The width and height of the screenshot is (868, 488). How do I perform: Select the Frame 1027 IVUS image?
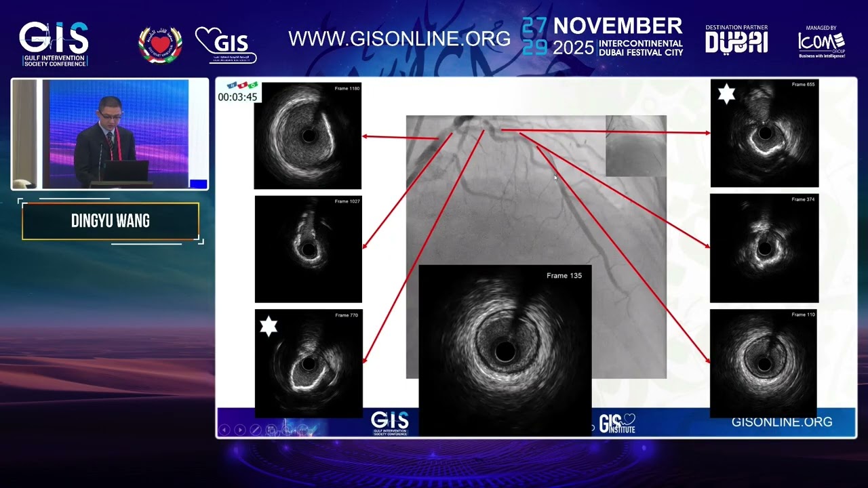[x=309, y=249]
